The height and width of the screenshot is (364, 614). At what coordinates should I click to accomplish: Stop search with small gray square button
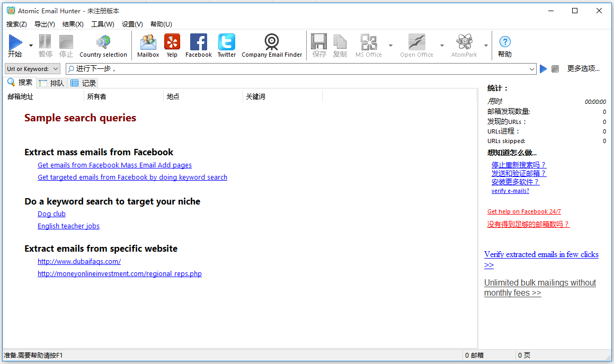click(x=555, y=69)
